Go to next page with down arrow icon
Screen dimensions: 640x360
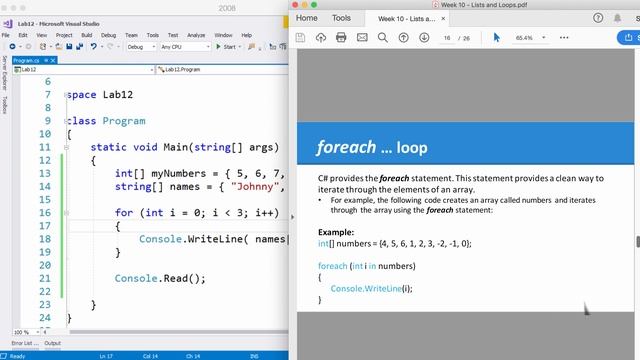tap(424, 38)
